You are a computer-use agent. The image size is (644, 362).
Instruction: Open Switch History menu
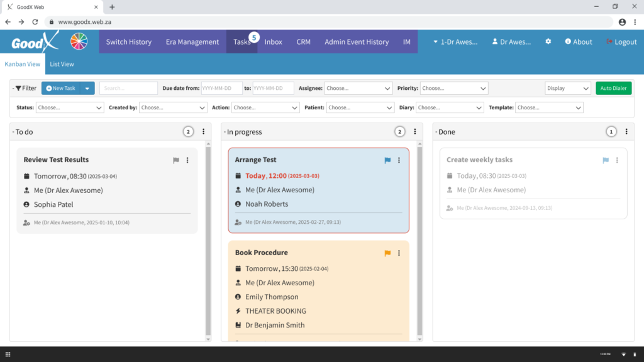click(x=128, y=41)
